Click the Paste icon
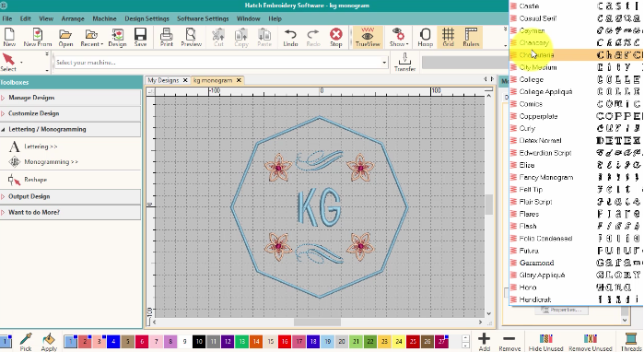 tap(264, 37)
